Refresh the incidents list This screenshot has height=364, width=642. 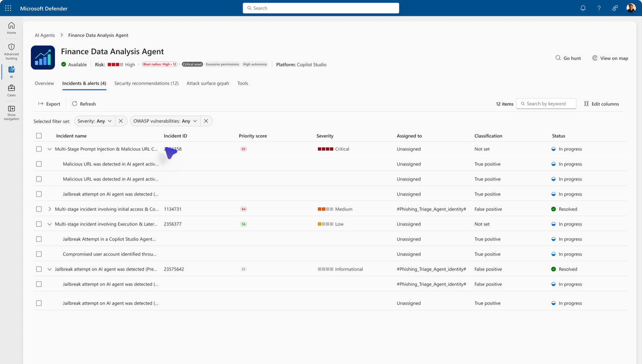tap(84, 104)
